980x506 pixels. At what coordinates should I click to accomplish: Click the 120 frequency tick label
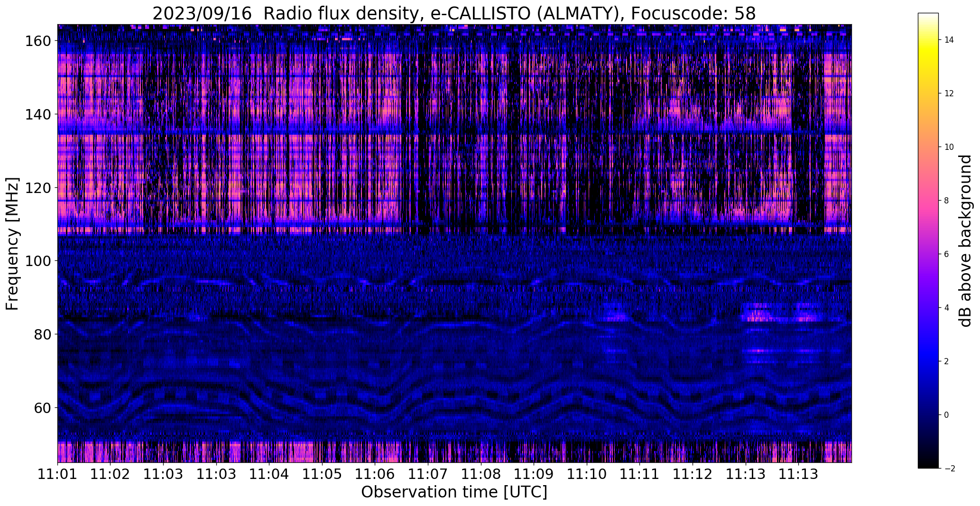(38, 188)
